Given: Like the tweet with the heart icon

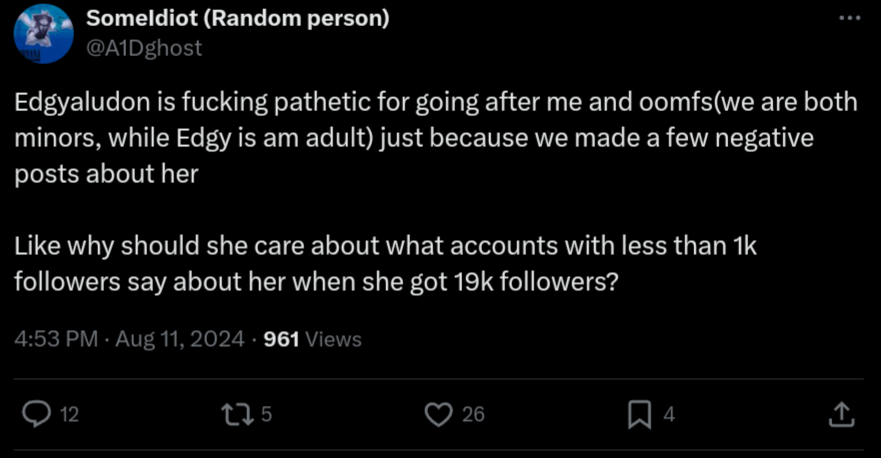Looking at the screenshot, I should click(x=439, y=413).
